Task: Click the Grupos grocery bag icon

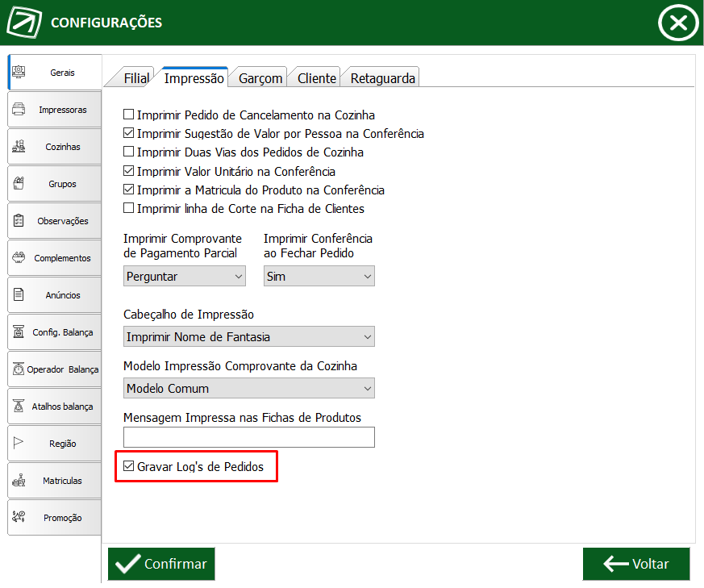Action: pyautogui.click(x=19, y=183)
